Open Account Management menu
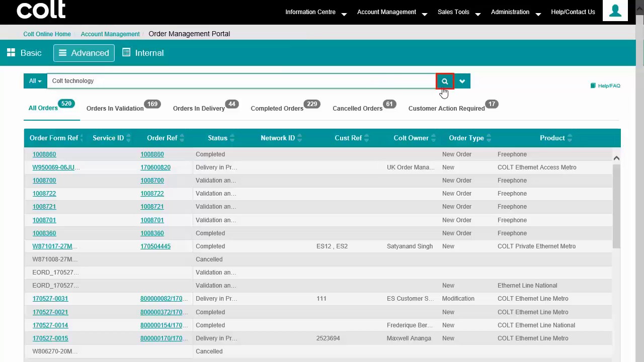Viewport: 644px width, 362px height. click(392, 12)
